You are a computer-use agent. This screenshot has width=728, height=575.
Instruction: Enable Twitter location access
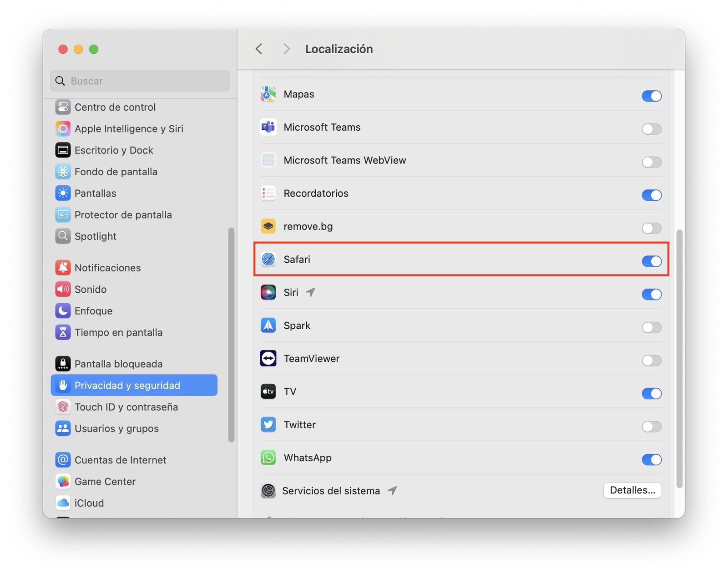click(652, 427)
